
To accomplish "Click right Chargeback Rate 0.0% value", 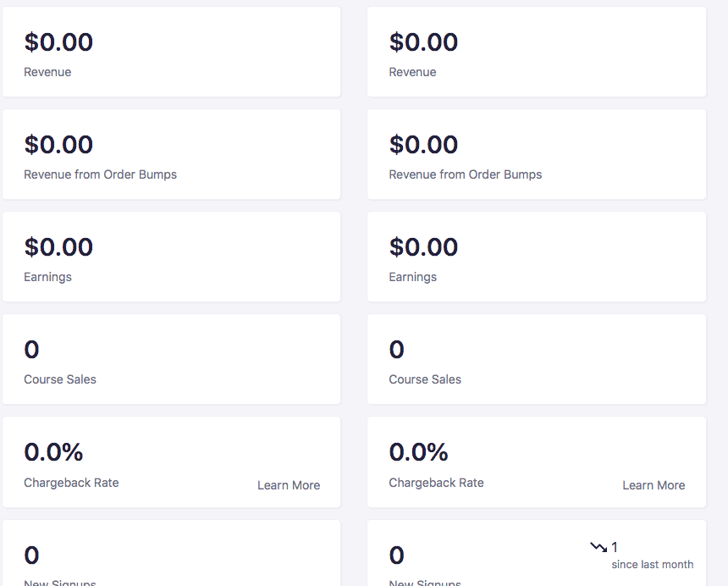I will point(418,452).
